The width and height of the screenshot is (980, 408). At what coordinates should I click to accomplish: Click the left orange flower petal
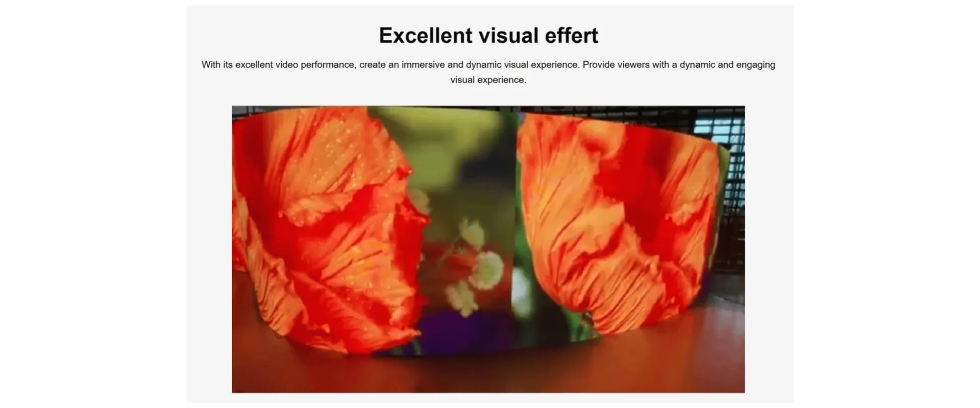327,229
